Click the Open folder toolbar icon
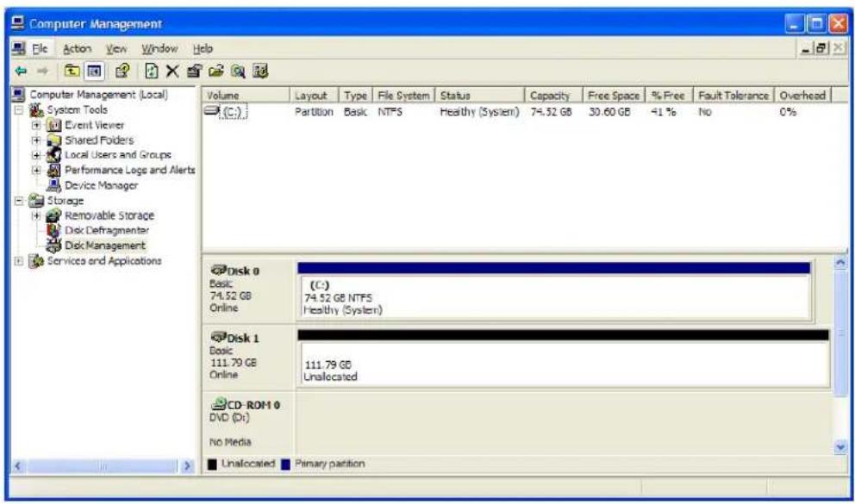Screen dimensions: 855x504 click(x=216, y=71)
